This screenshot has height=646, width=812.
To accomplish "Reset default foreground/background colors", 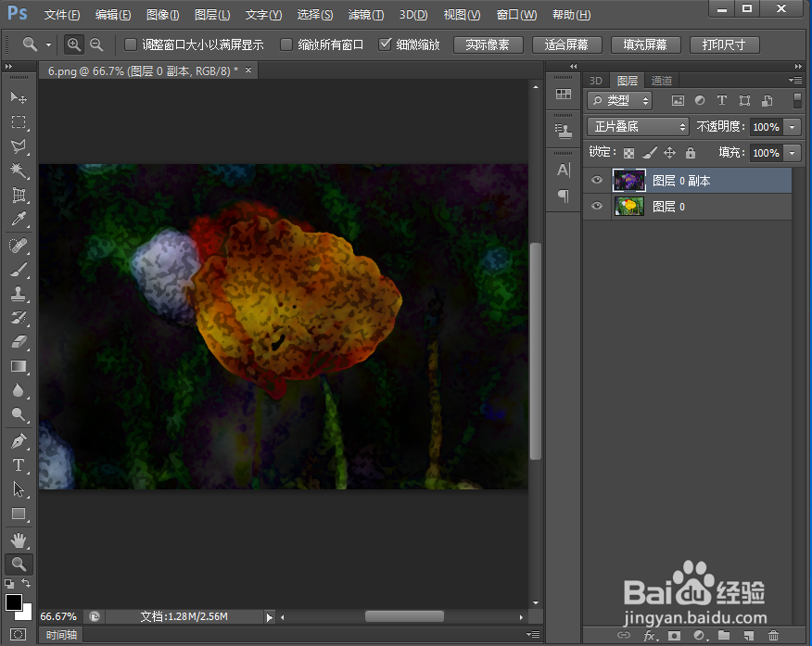I will (x=9, y=584).
